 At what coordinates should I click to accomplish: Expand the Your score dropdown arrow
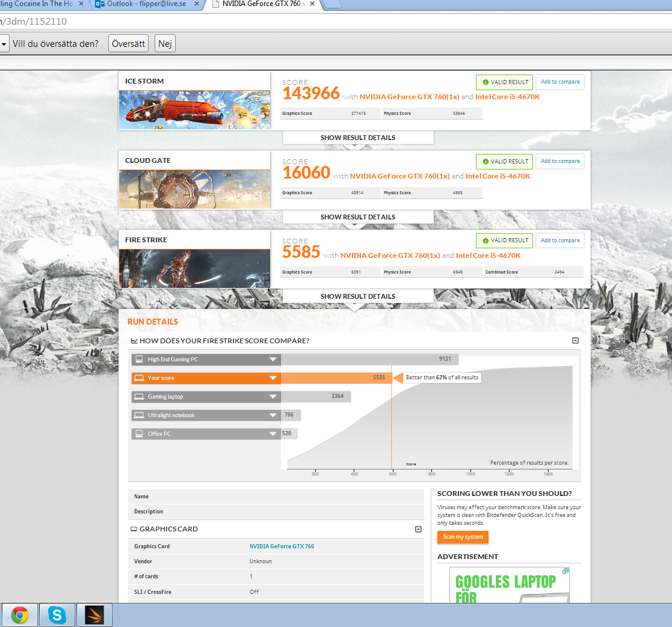[x=273, y=378]
